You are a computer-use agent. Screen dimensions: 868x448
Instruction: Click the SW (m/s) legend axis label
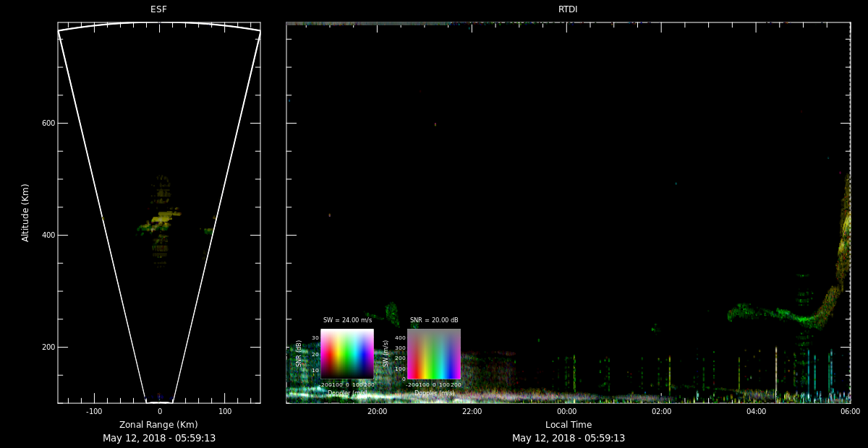386,353
